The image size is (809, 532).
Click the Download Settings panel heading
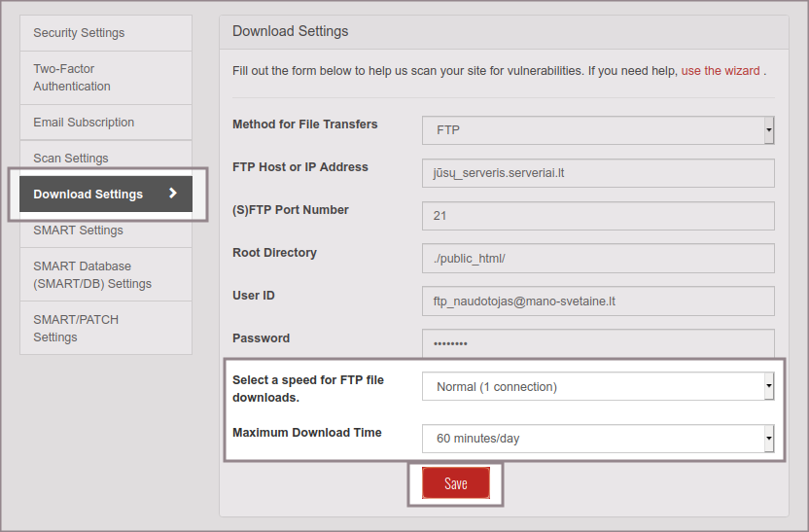tap(290, 31)
